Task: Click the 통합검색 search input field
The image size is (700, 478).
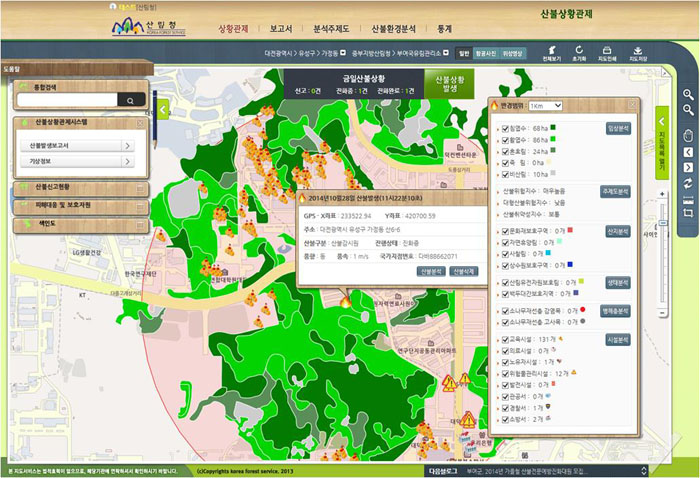Action: click(x=69, y=100)
